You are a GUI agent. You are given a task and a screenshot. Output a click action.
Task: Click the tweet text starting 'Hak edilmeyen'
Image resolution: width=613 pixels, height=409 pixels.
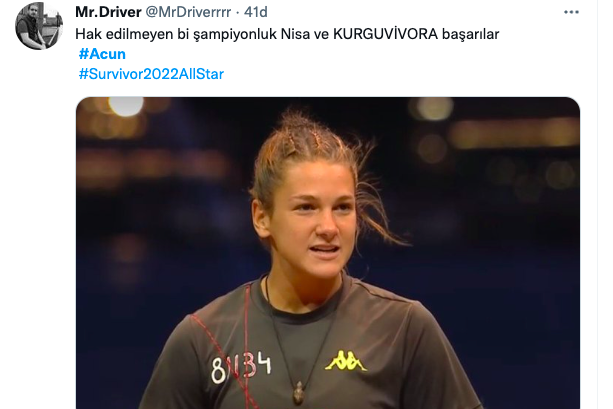click(x=287, y=34)
